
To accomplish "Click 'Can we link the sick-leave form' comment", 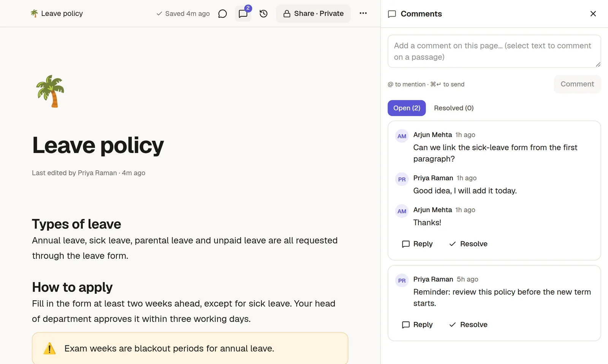I will (495, 153).
